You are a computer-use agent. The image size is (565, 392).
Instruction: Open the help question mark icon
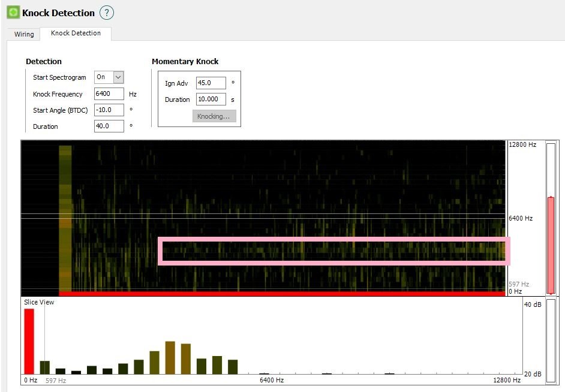click(x=107, y=13)
